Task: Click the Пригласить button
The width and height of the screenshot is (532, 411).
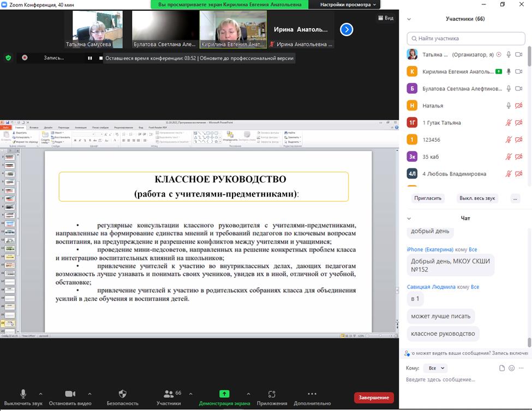Action: pos(427,198)
